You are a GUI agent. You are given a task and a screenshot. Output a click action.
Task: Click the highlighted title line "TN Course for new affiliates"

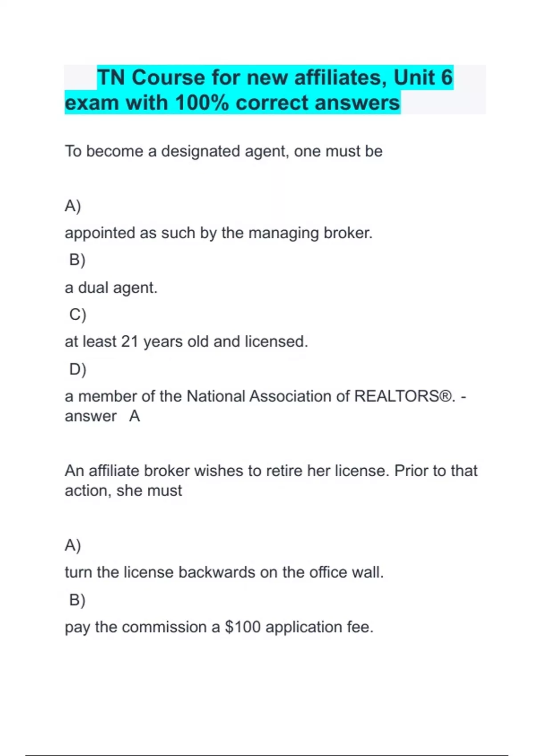(275, 77)
